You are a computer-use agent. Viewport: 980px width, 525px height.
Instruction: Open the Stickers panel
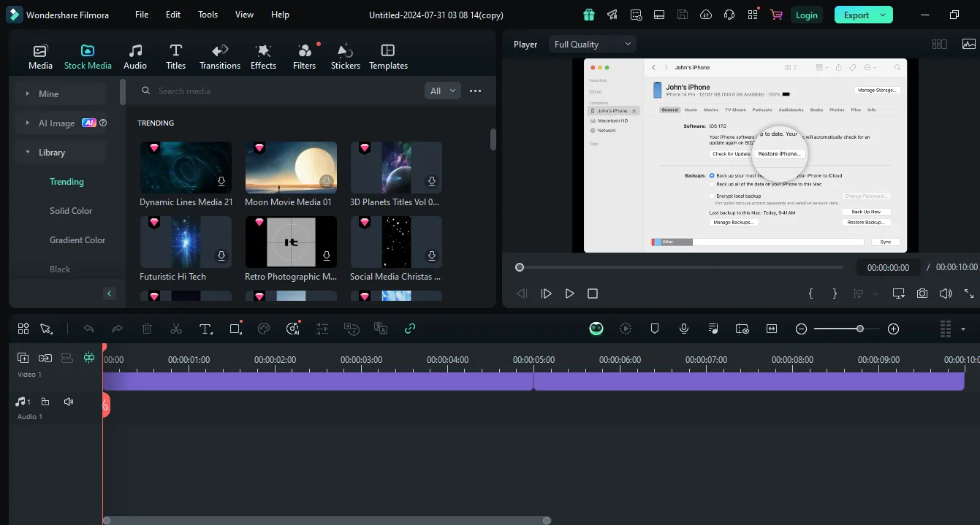click(x=345, y=57)
